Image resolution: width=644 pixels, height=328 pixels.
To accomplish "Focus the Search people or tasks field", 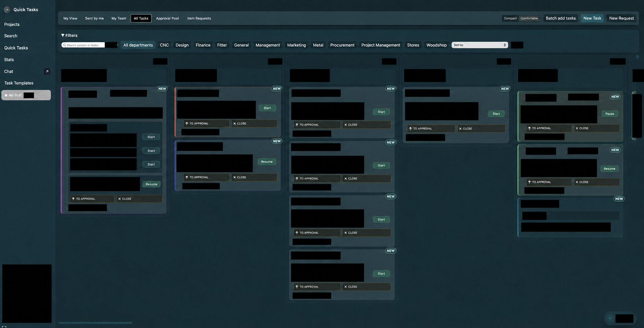I will (x=83, y=45).
